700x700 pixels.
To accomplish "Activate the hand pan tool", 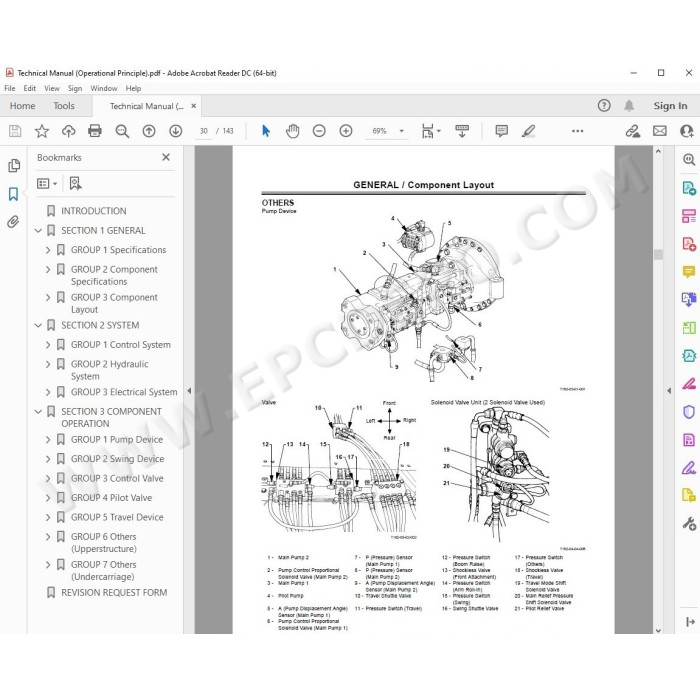I will [x=292, y=131].
